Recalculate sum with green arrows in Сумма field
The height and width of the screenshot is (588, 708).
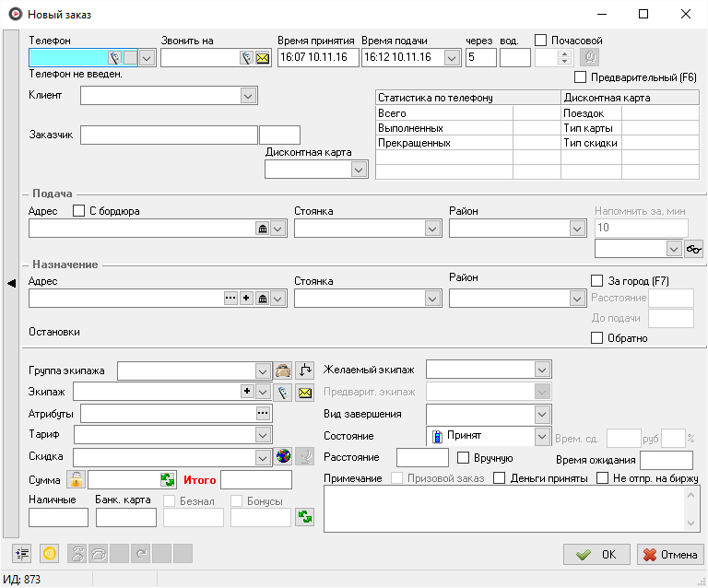pos(168,479)
